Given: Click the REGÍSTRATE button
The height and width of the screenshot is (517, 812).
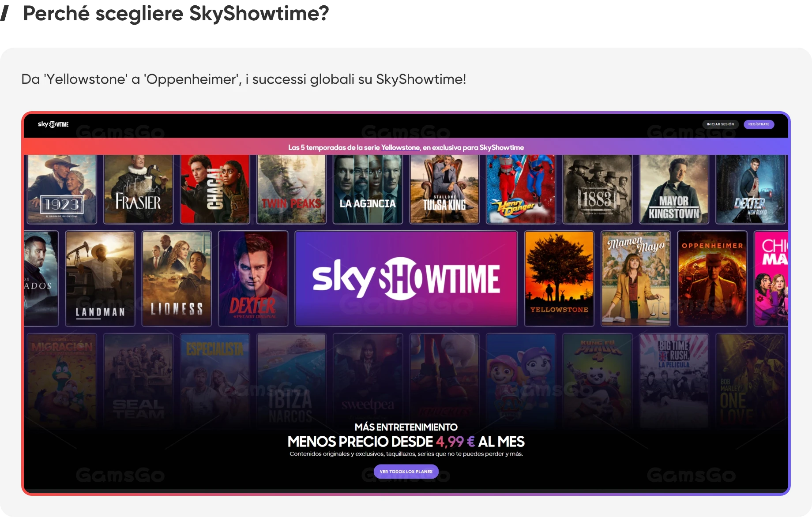Looking at the screenshot, I should pos(759,124).
